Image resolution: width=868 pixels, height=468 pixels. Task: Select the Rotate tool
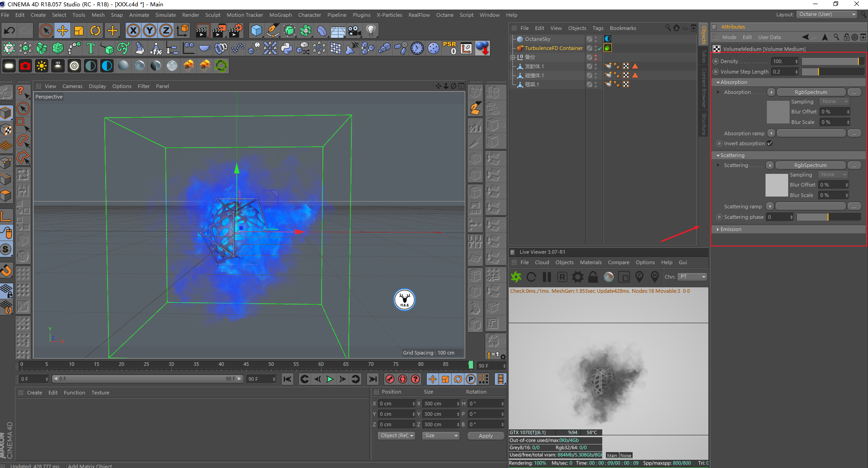pyautogui.click(x=95, y=31)
